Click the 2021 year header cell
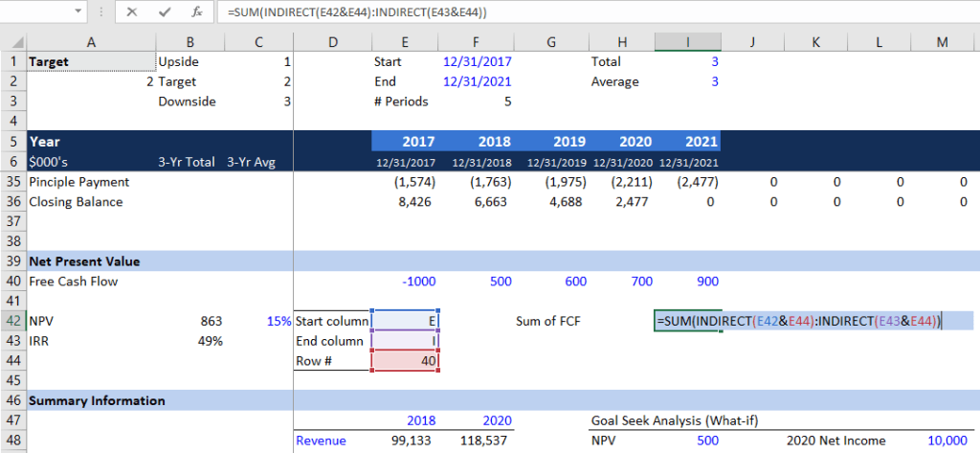 [x=688, y=141]
